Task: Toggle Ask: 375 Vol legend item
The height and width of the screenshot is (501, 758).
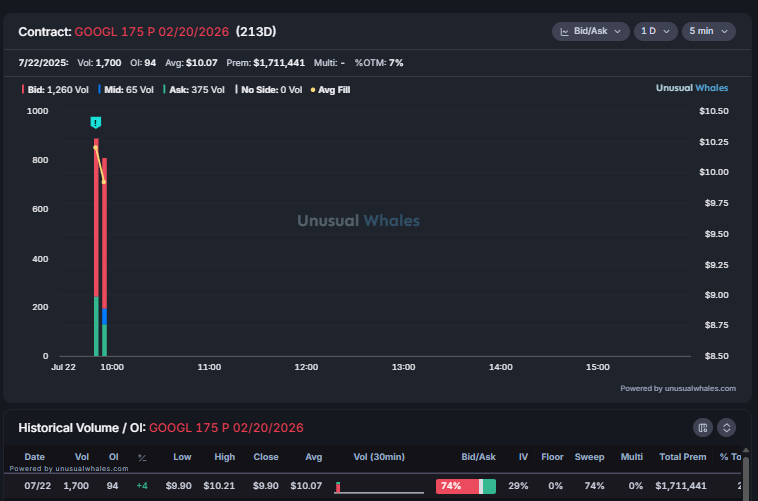Action: pyautogui.click(x=194, y=90)
